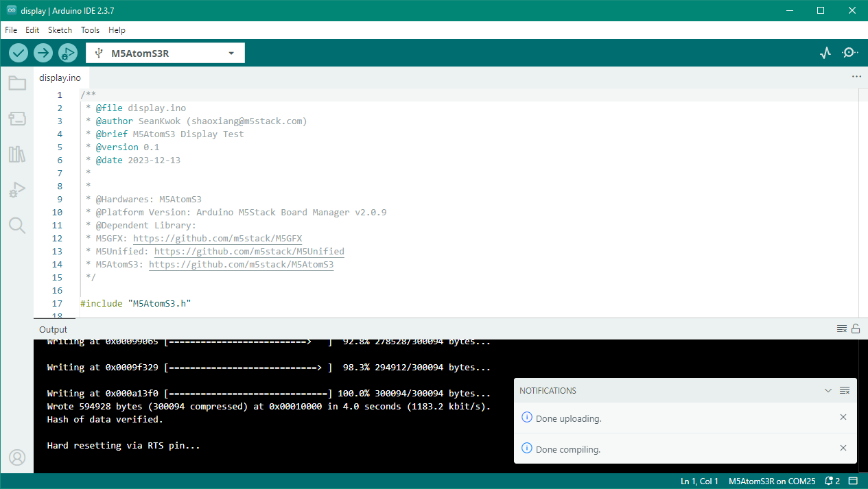Open the Sketchbook folder panel

(17, 84)
